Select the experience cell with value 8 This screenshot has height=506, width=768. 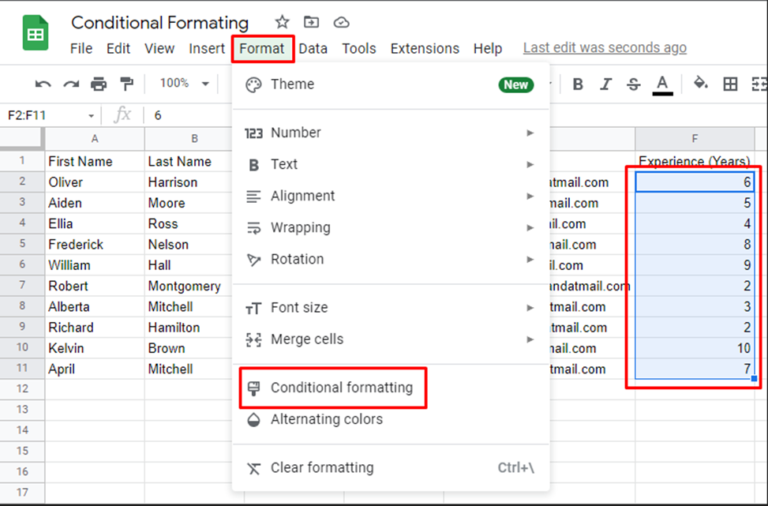pos(695,244)
